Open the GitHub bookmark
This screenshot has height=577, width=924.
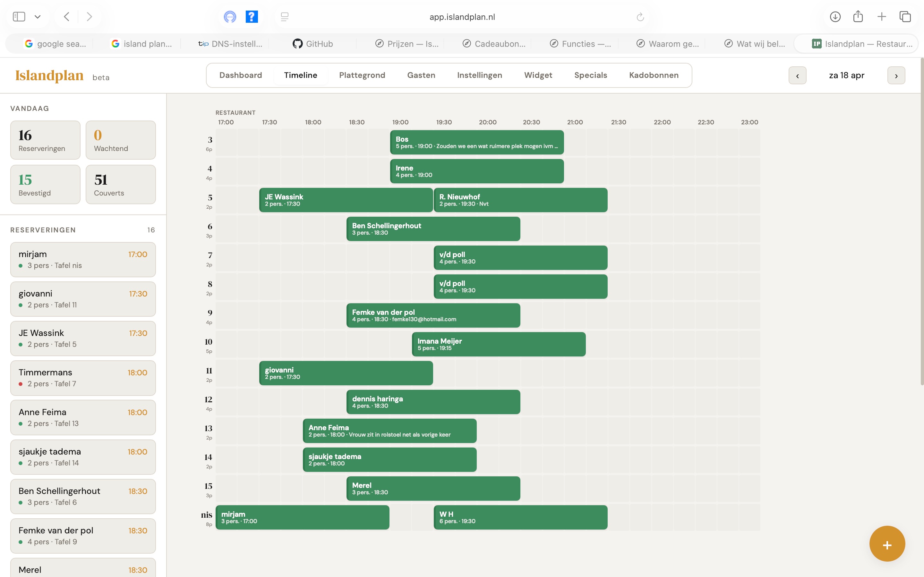click(x=313, y=44)
